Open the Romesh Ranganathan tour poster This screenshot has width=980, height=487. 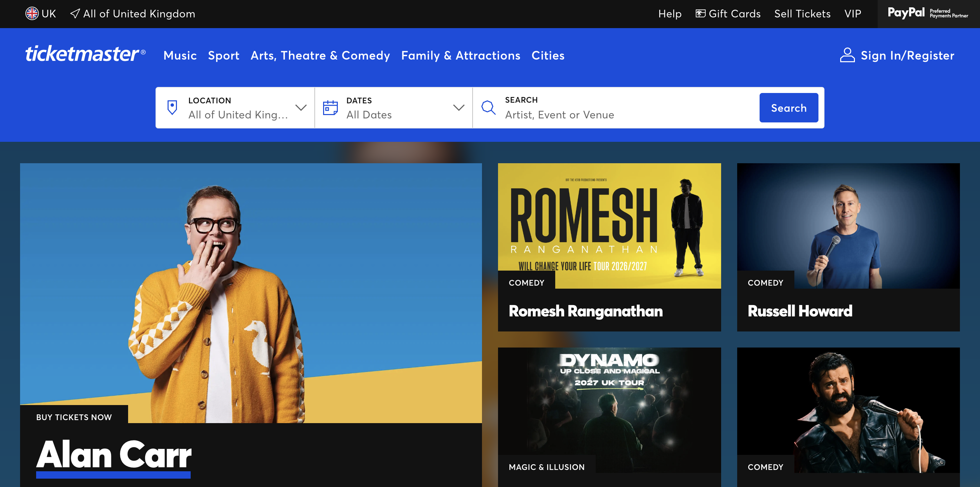point(609,226)
